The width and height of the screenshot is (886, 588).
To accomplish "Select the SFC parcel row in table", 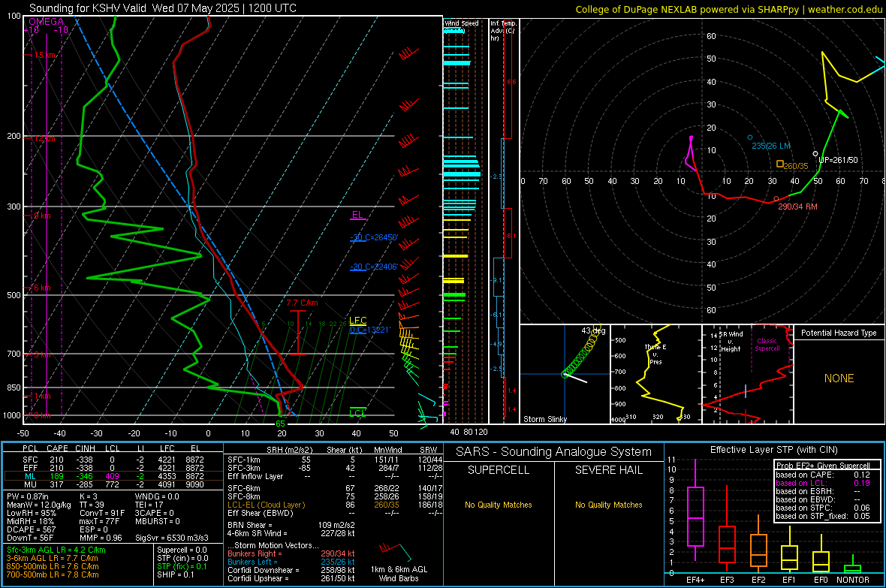I will pos(113,460).
